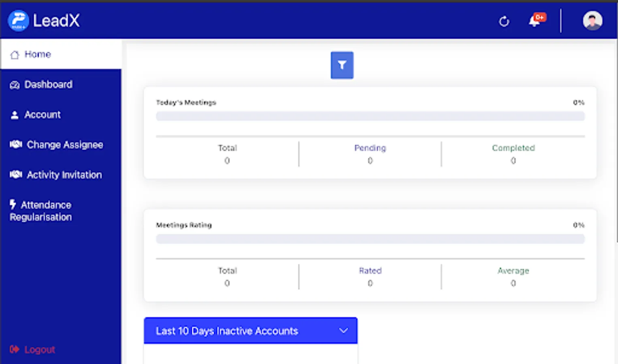Select Pending in Today's Meetings card
This screenshot has width=618, height=364.
click(370, 148)
